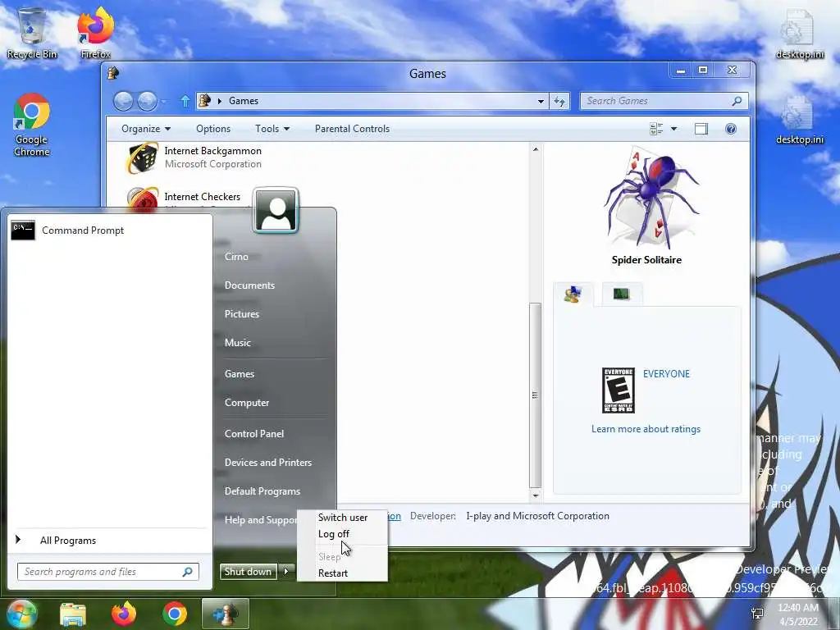The height and width of the screenshot is (630, 840).
Task: Expand the address bar history dropdown
Action: 541,101
